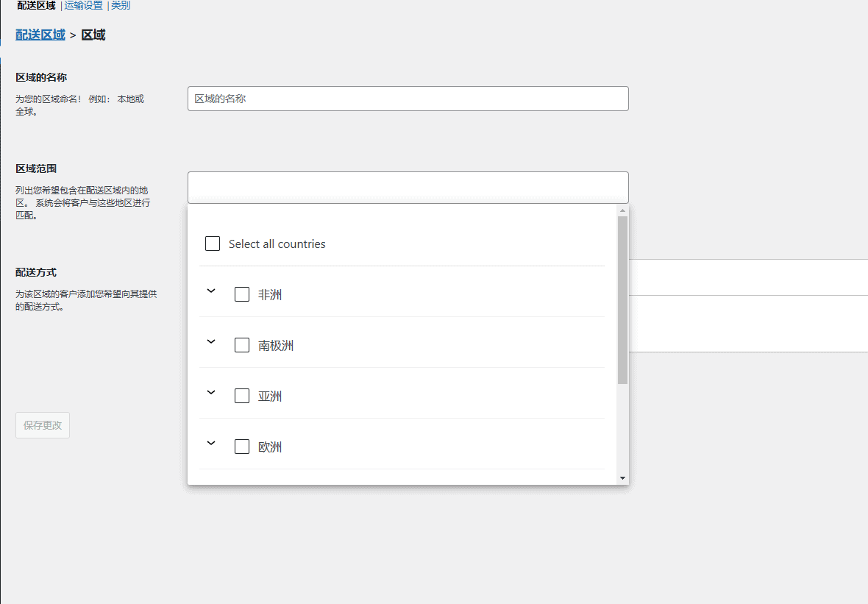Click the 保存更改 button
Viewport: 868px width, 604px height.
click(43, 425)
